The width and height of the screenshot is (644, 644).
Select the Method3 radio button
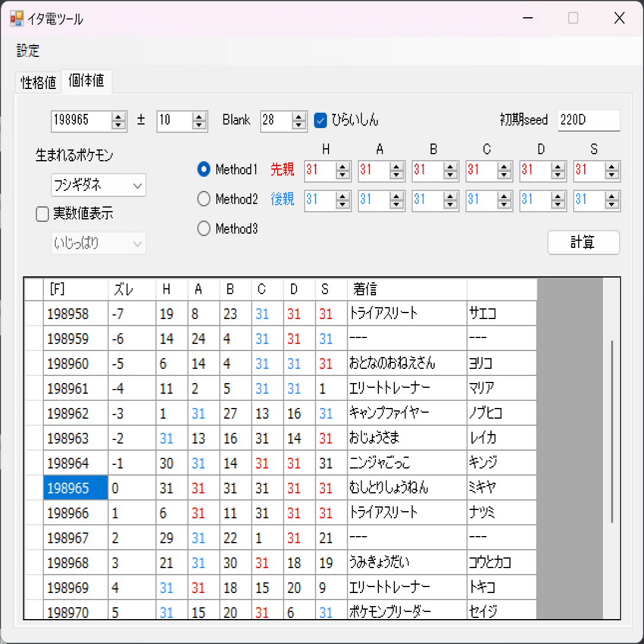point(203,228)
